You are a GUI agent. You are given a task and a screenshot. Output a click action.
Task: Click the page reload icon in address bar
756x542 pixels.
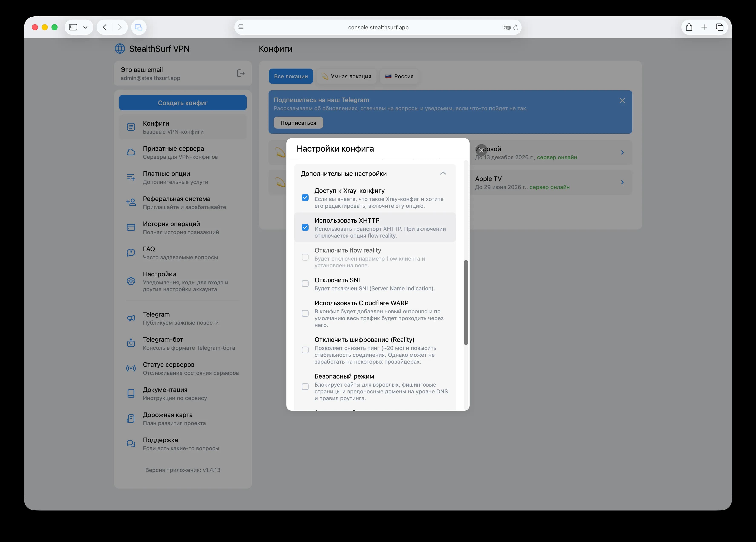(516, 27)
